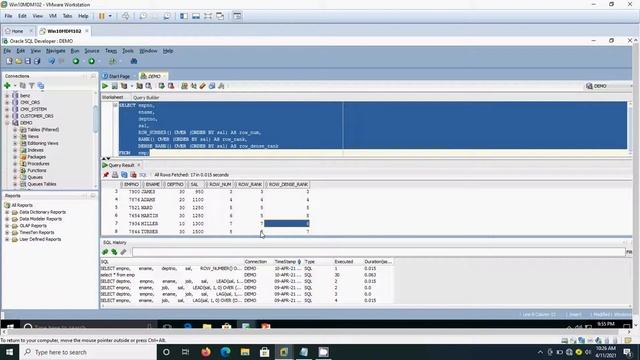Click the New file icon in the SQL Developer toolbar
Viewport: 640px width, 360px height.
click(9, 61)
